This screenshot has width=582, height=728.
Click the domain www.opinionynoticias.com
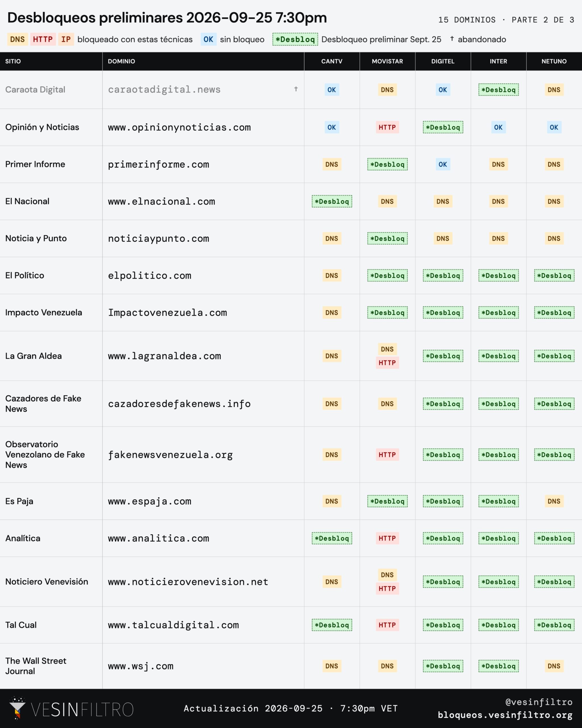pos(180,127)
